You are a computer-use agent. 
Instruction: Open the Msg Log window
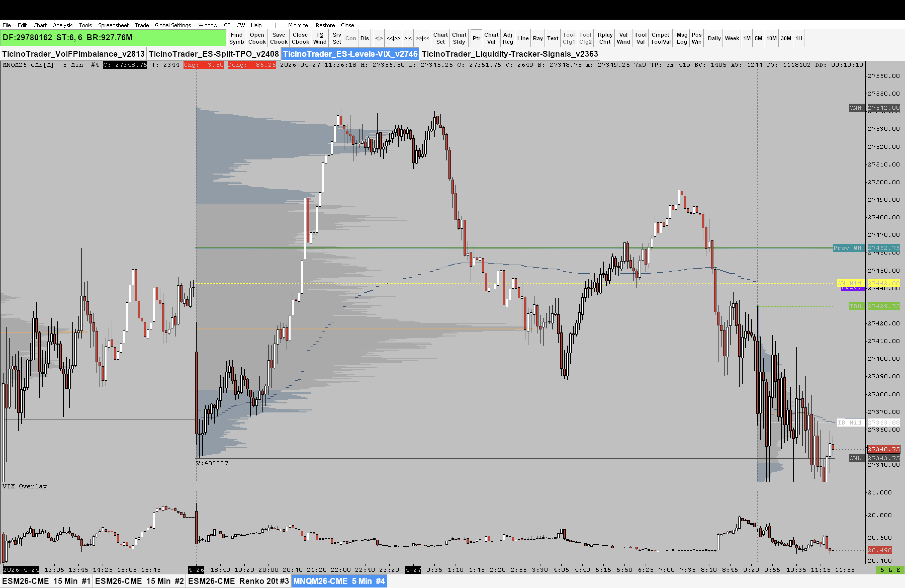click(x=682, y=38)
